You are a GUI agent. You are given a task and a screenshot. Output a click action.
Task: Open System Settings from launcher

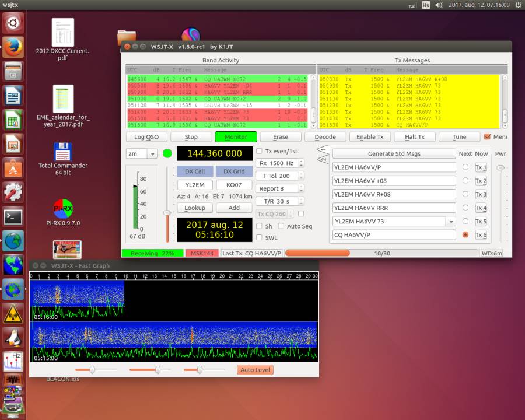[13, 192]
